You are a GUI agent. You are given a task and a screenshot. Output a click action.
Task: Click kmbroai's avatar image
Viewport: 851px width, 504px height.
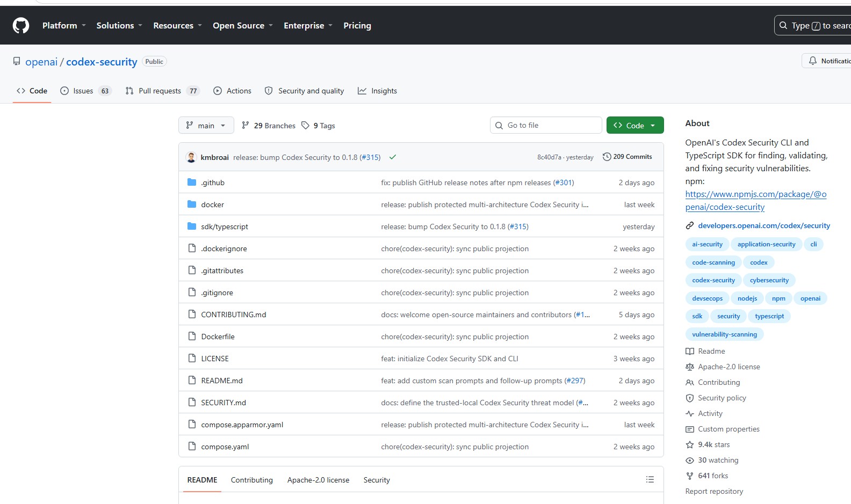coord(191,157)
